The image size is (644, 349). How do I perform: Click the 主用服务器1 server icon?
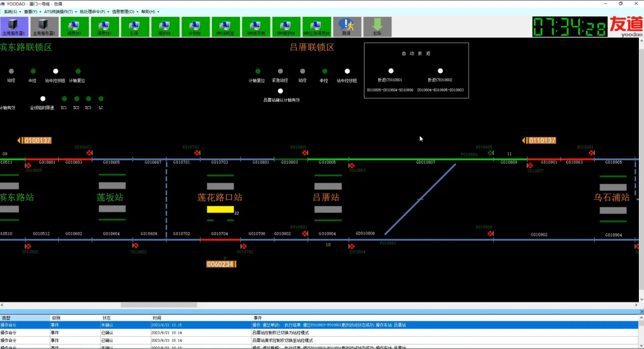pos(14,26)
